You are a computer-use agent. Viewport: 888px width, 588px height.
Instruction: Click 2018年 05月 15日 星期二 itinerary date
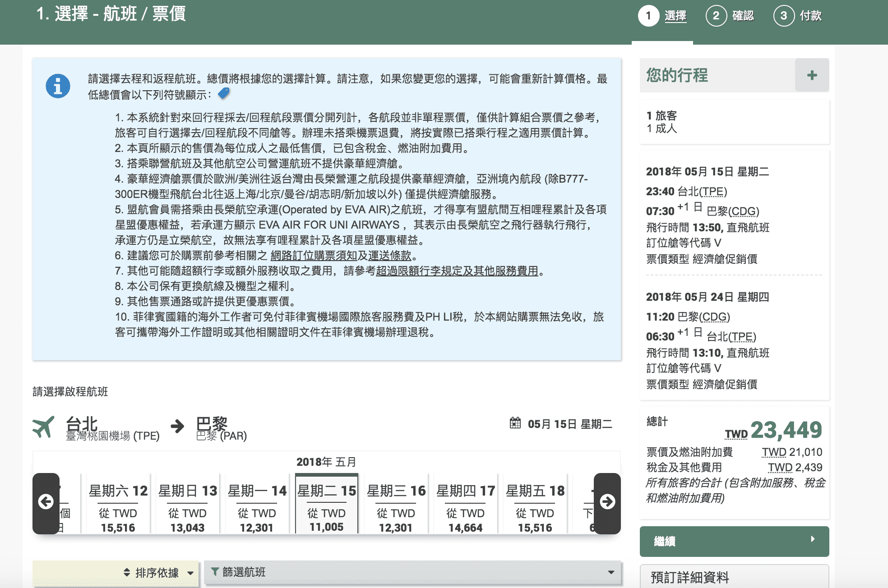[707, 172]
